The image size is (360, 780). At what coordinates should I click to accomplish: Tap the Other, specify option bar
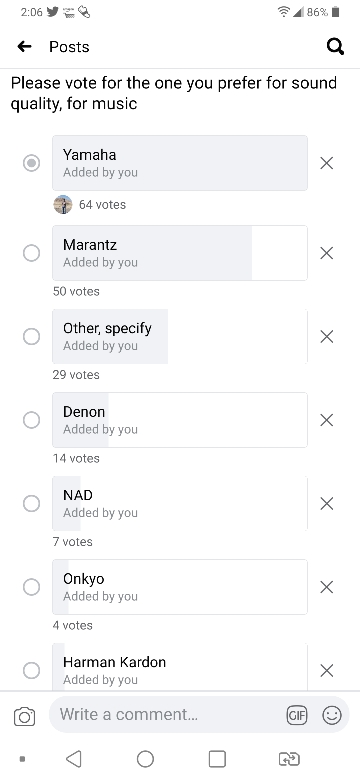pos(180,336)
